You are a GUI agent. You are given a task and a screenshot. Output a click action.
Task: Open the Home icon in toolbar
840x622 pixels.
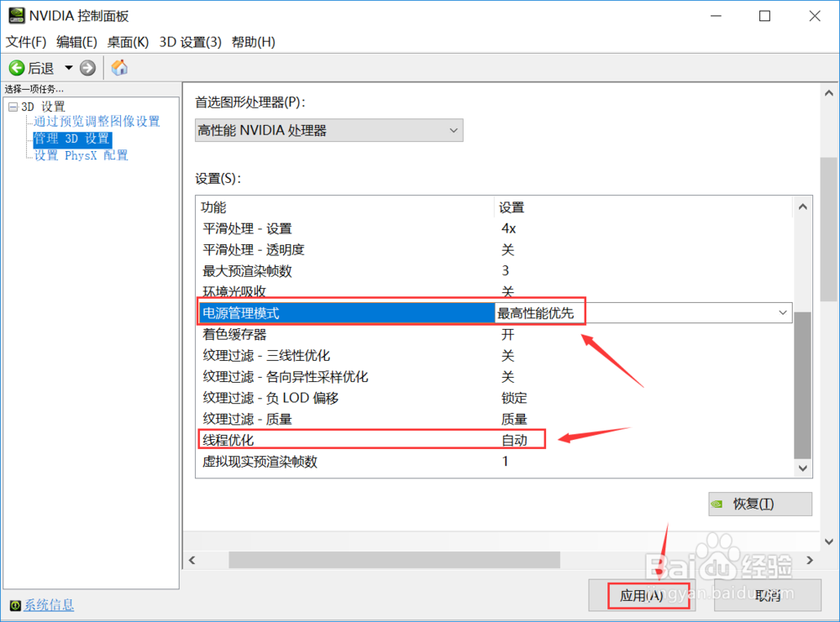point(119,67)
